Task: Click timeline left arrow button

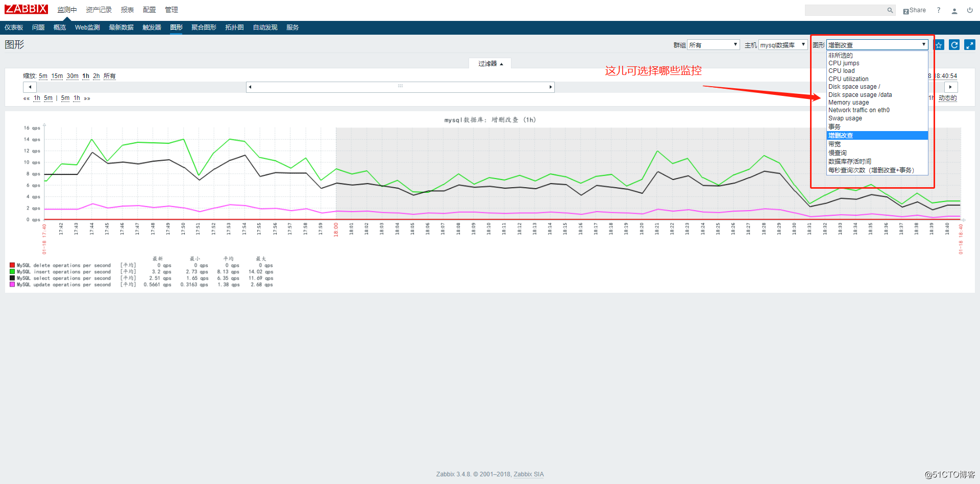Action: (30, 87)
